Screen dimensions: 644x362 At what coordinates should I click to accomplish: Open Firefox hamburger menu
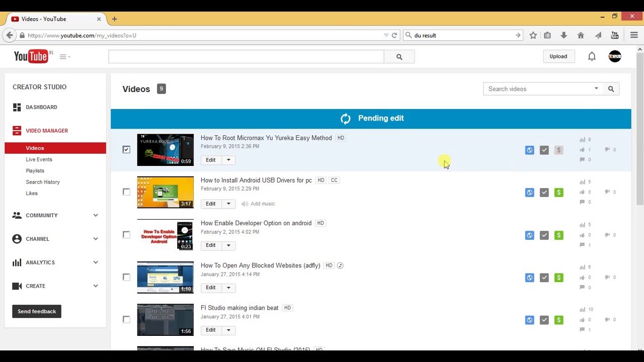(x=634, y=35)
